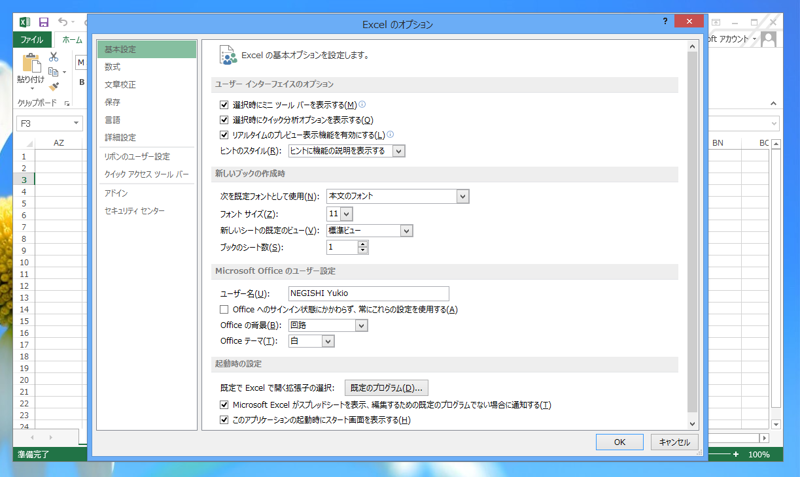Click the Copy icon in clipboard group
Screen dimensions: 800x477
(x=53, y=72)
